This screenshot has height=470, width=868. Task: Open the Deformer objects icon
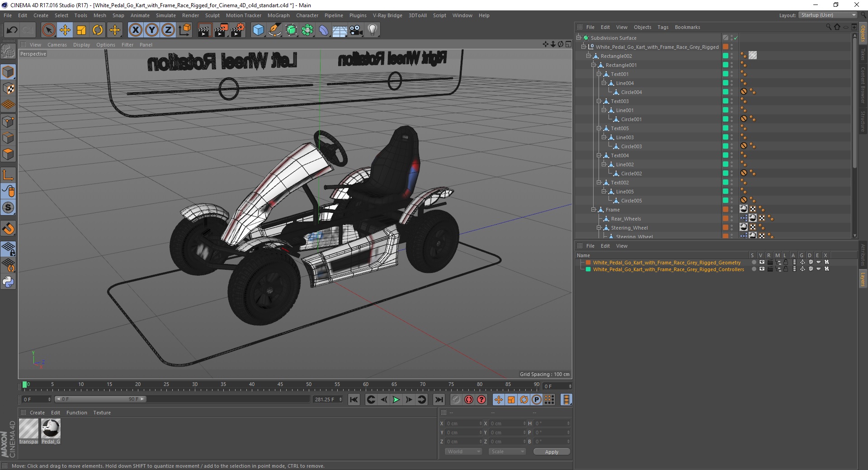coord(324,30)
